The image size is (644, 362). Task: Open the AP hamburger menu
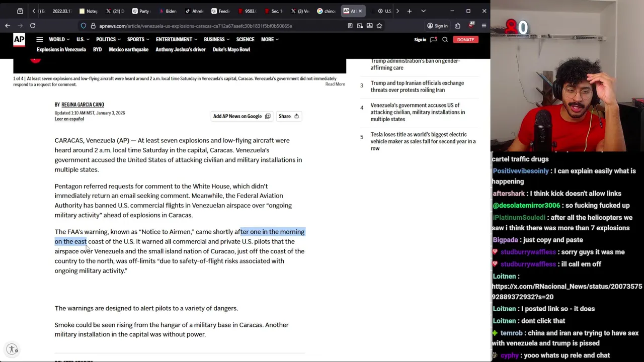point(39,39)
